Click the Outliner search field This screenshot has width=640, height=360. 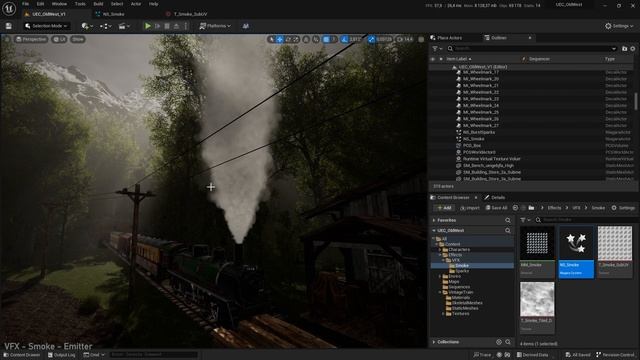[x=532, y=49]
